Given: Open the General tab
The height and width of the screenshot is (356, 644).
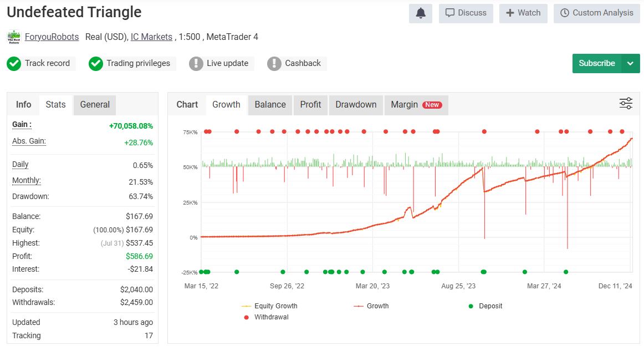Looking at the screenshot, I should point(95,105).
